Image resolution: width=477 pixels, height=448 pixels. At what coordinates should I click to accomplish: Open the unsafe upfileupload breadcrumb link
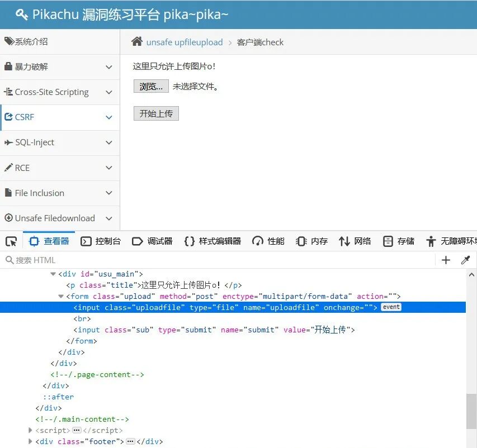[x=185, y=42]
